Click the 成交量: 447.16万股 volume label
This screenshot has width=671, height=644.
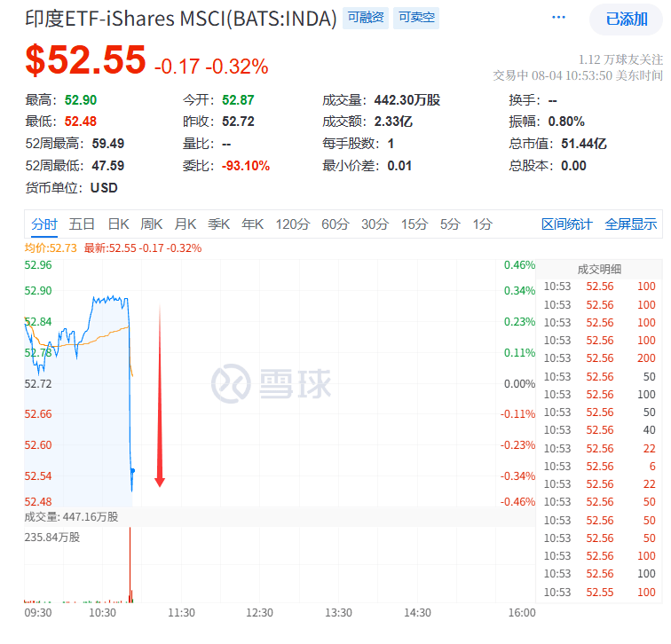[71, 517]
